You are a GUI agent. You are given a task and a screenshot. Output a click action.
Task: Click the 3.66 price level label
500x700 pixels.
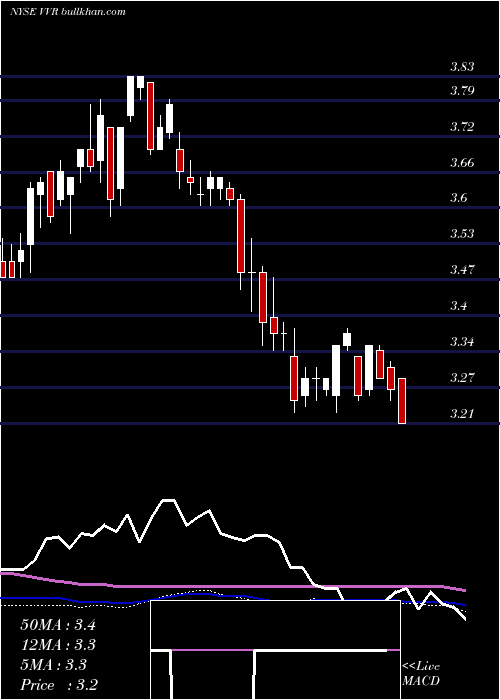[x=462, y=162]
